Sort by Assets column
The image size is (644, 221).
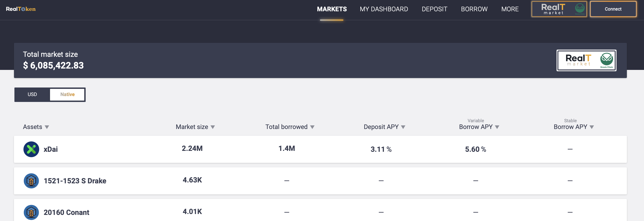[x=36, y=127]
